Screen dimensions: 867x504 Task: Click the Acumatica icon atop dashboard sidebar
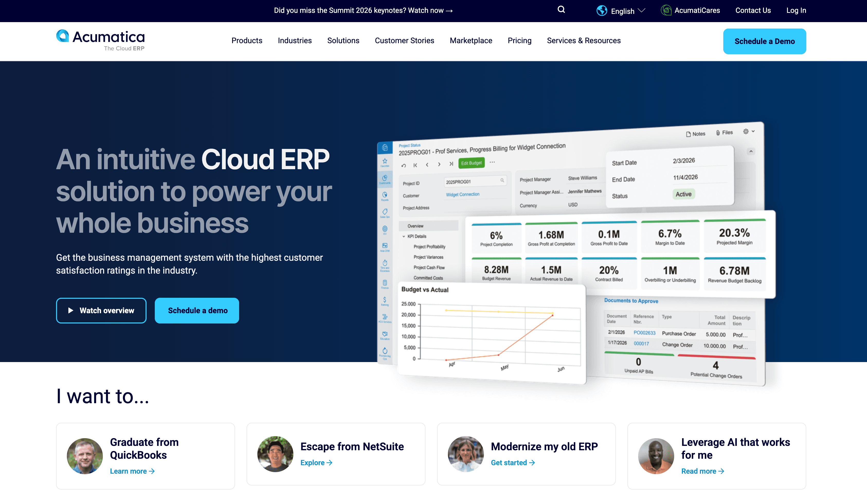(385, 148)
